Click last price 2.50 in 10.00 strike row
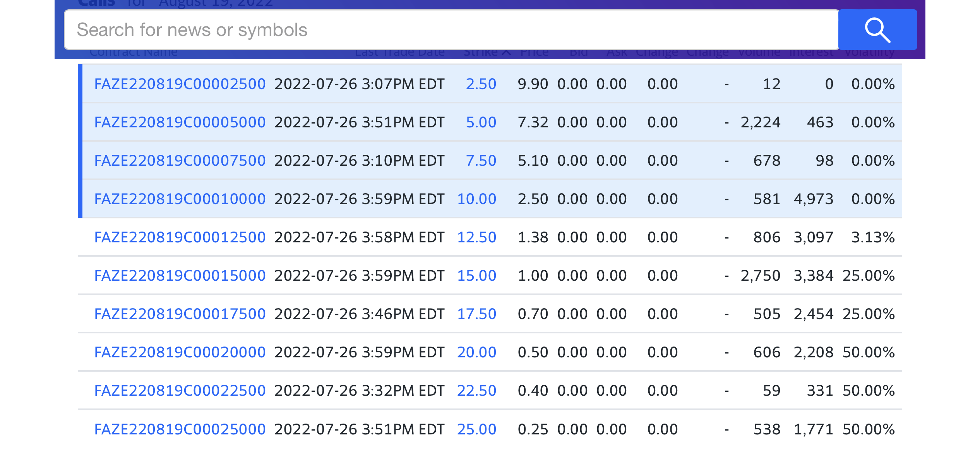 (x=533, y=199)
